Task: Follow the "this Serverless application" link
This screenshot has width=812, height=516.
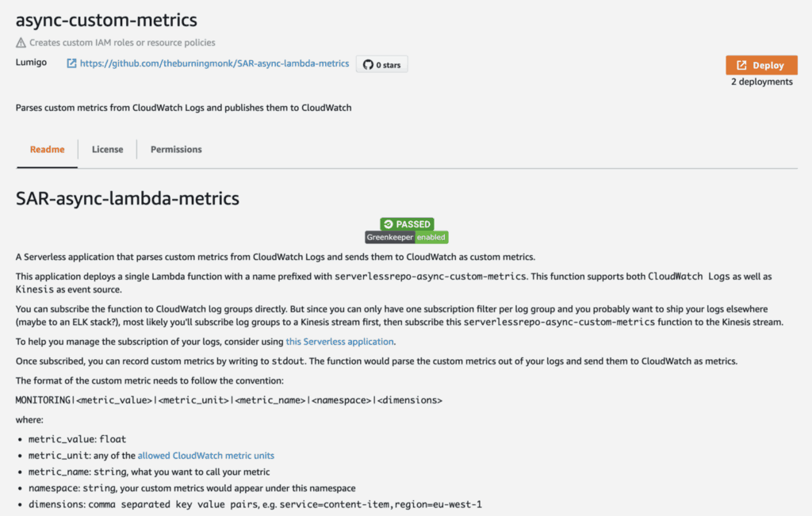Action: pyautogui.click(x=339, y=342)
